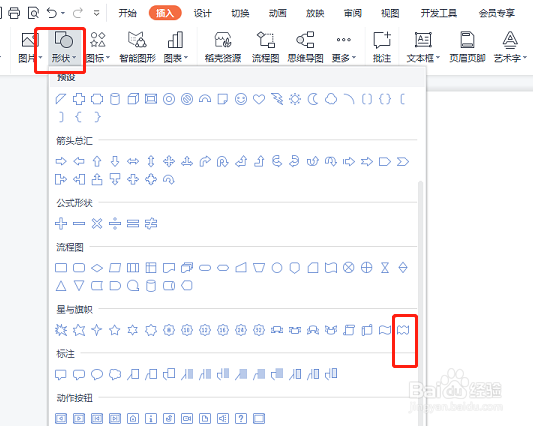533x426 pixels.
Task: Select the help question action button
Action: coord(241,419)
